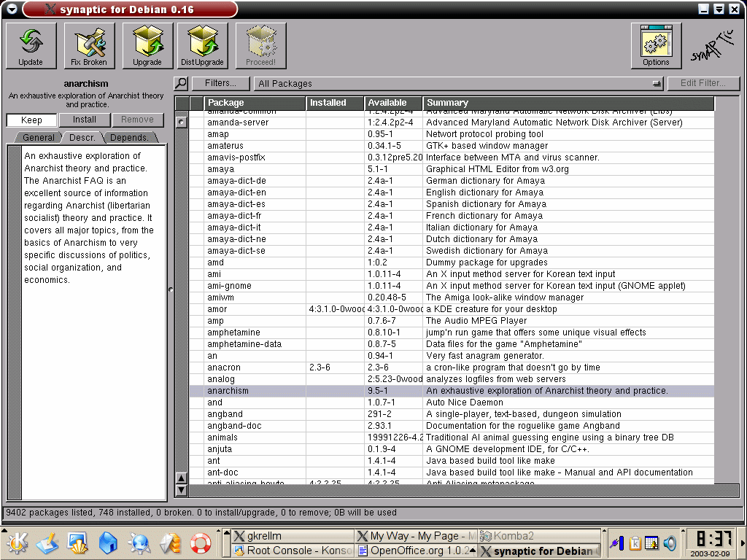Click the Edit Filter... button
The width and height of the screenshot is (747, 560).
(x=703, y=83)
